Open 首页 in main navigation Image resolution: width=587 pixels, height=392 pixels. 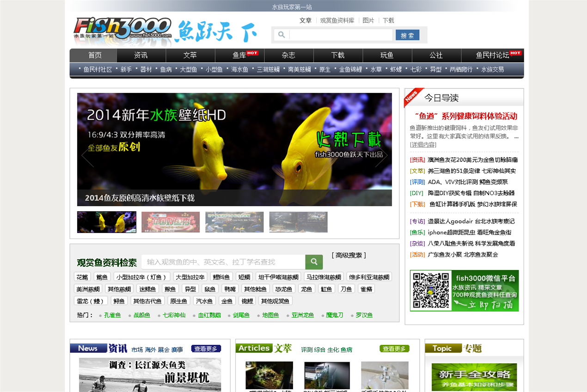click(x=95, y=55)
